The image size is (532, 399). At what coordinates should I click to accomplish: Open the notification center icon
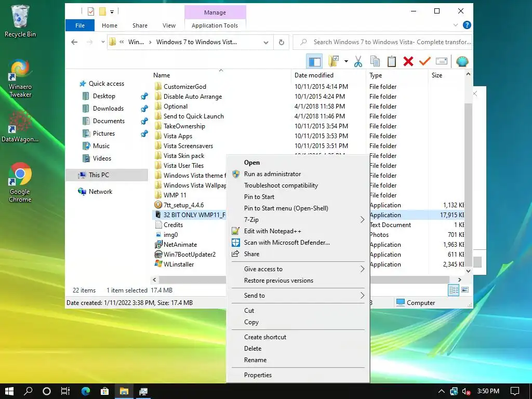click(x=515, y=391)
